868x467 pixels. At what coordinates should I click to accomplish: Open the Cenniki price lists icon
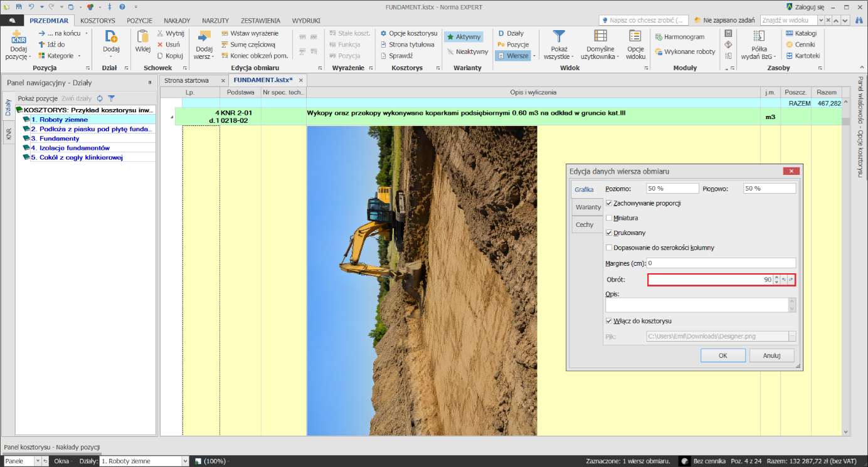coord(789,45)
